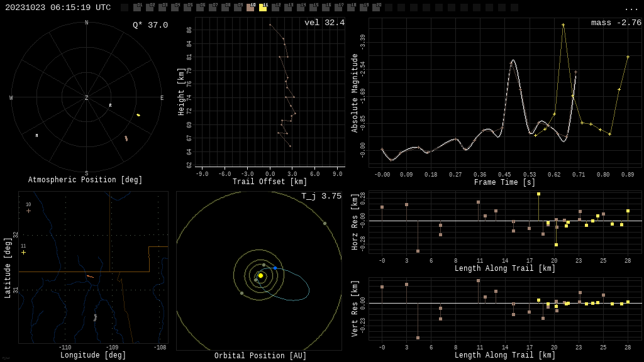Click the zenith Z label at plot center
This screenshot has width=644, height=362.
(x=86, y=97)
